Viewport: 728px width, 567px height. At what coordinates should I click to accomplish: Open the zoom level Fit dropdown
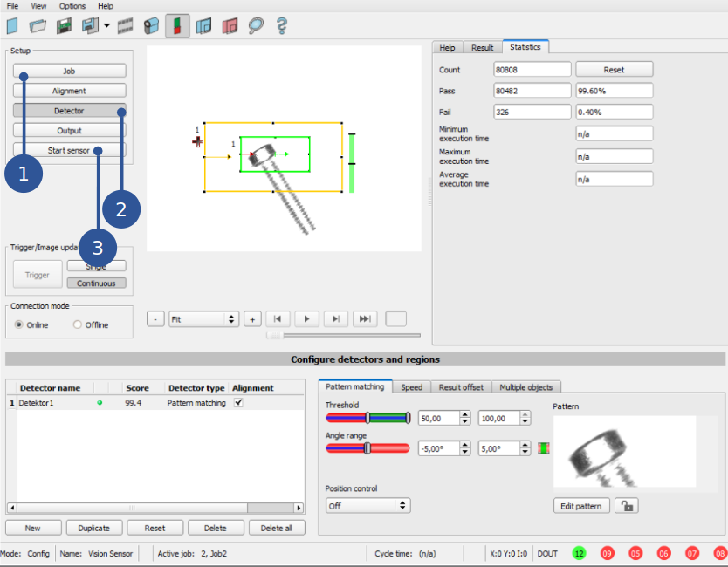(203, 318)
